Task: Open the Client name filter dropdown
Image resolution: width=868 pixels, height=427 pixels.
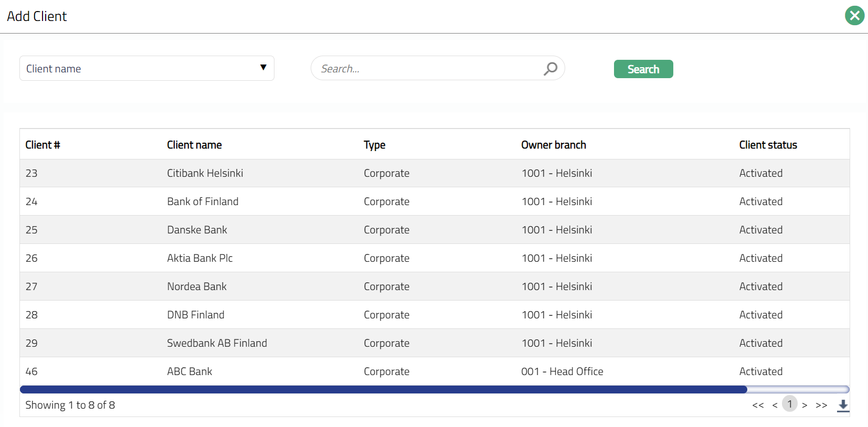Action: coord(147,69)
